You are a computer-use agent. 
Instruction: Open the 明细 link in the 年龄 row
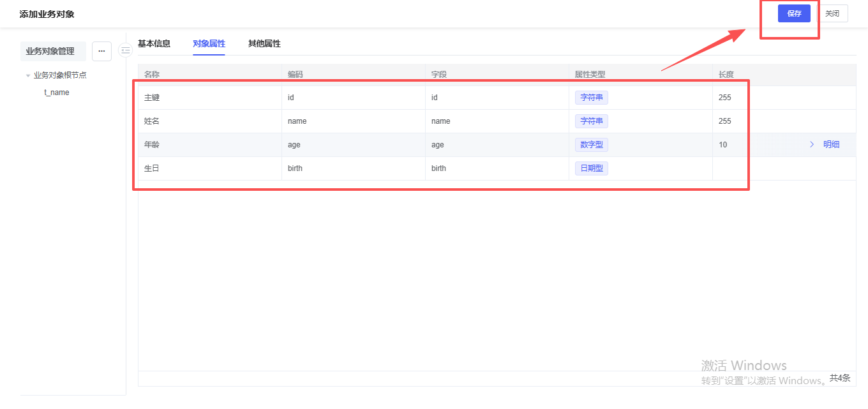click(831, 145)
